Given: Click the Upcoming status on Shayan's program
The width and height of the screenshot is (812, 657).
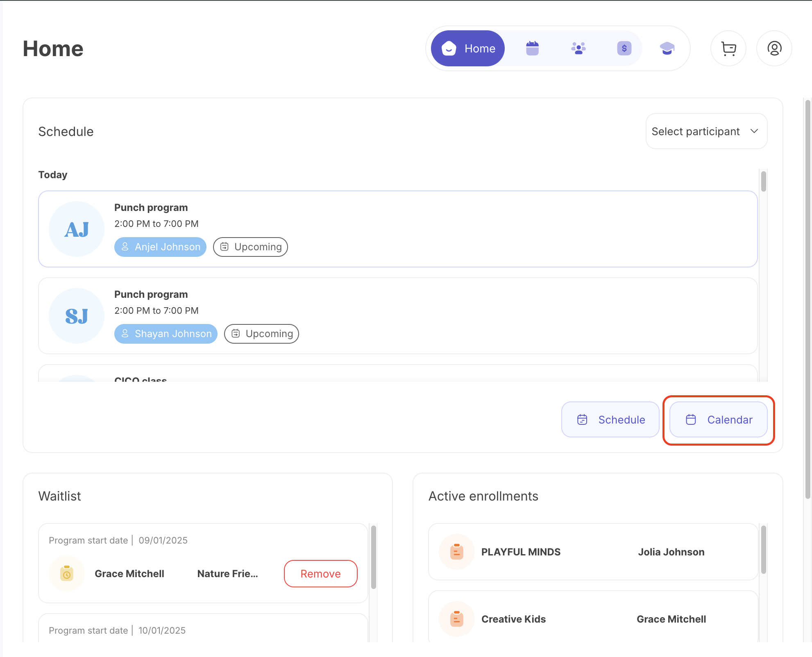Looking at the screenshot, I should 261,334.
